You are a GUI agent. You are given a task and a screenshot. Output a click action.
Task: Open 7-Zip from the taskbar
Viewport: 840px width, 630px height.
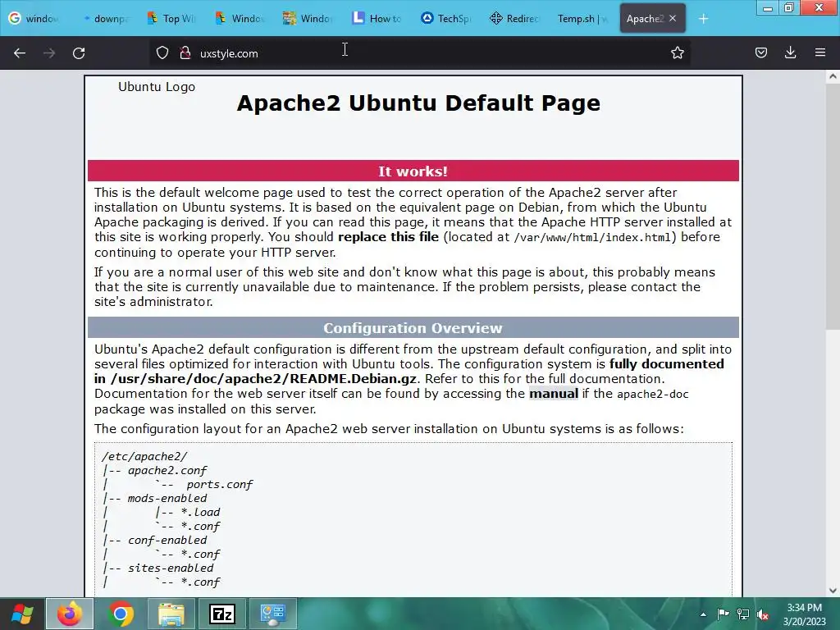(221, 614)
